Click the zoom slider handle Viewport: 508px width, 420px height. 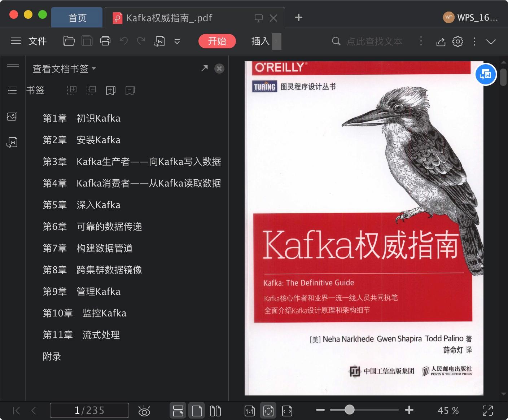point(349,410)
